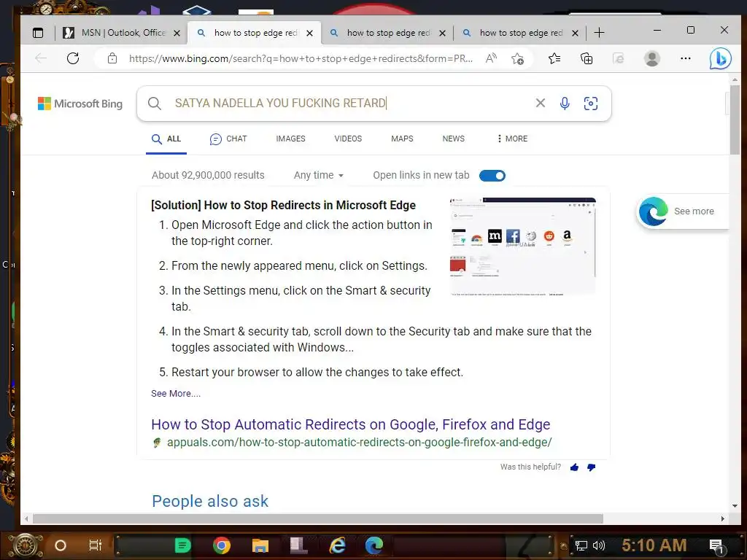The width and height of the screenshot is (747, 560).
Task: Open Read aloud icon in address bar
Action: coord(491,58)
